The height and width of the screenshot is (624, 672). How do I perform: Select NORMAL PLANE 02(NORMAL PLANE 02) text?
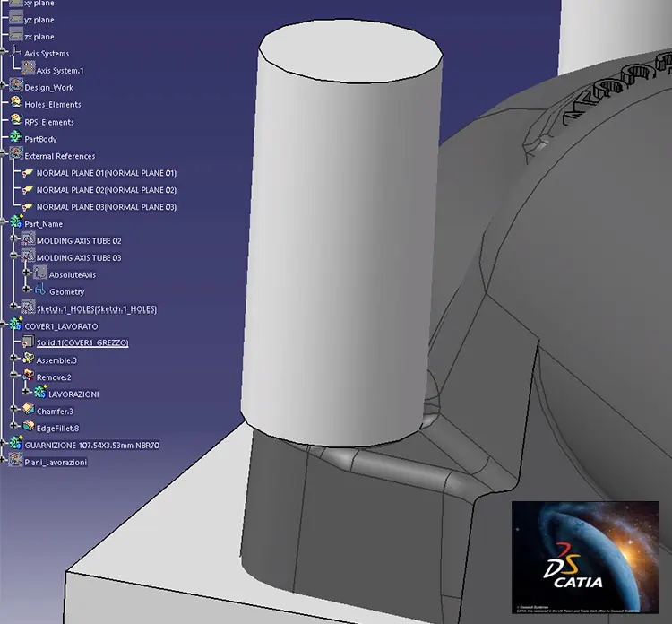pyautogui.click(x=107, y=190)
